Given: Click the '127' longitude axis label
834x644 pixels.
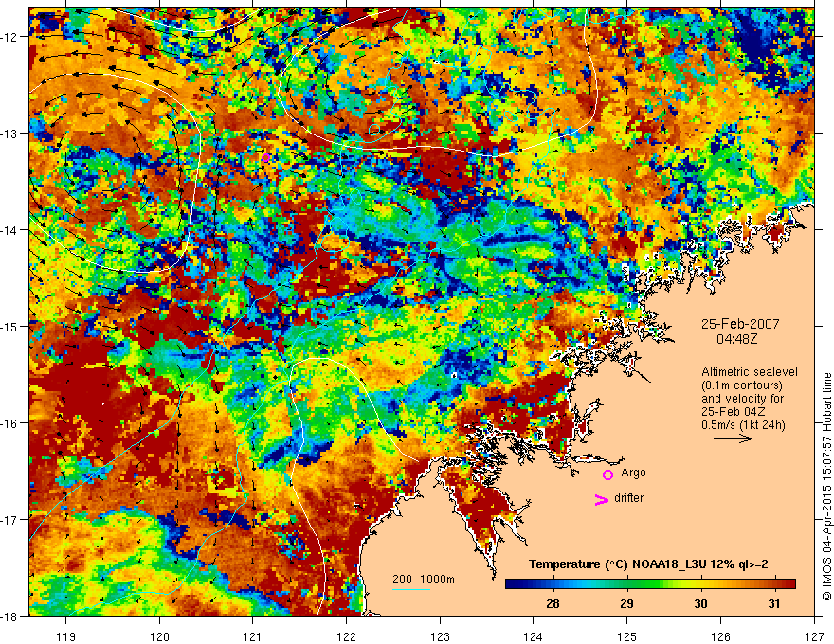Looking at the screenshot, I should (814, 636).
